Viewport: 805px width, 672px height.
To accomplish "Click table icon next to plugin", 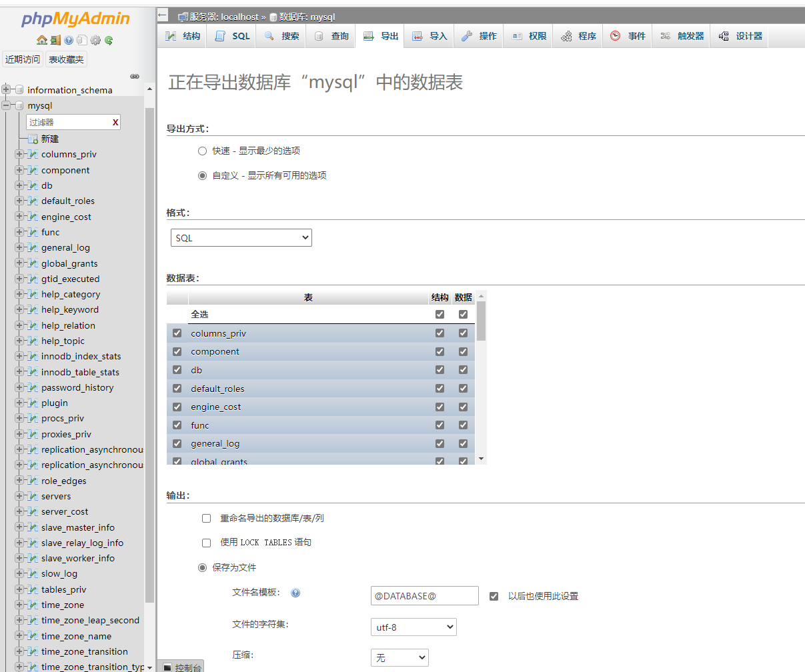I will coord(33,403).
